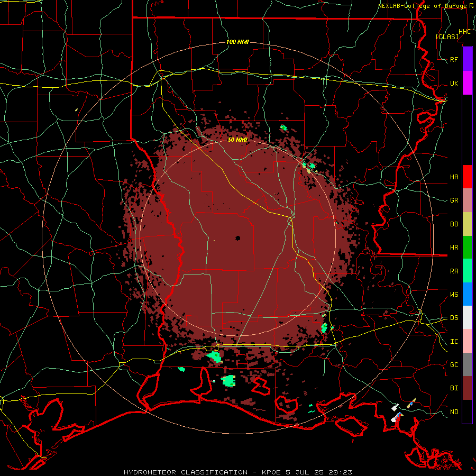Click the 'BI' legend label

pos(454,388)
